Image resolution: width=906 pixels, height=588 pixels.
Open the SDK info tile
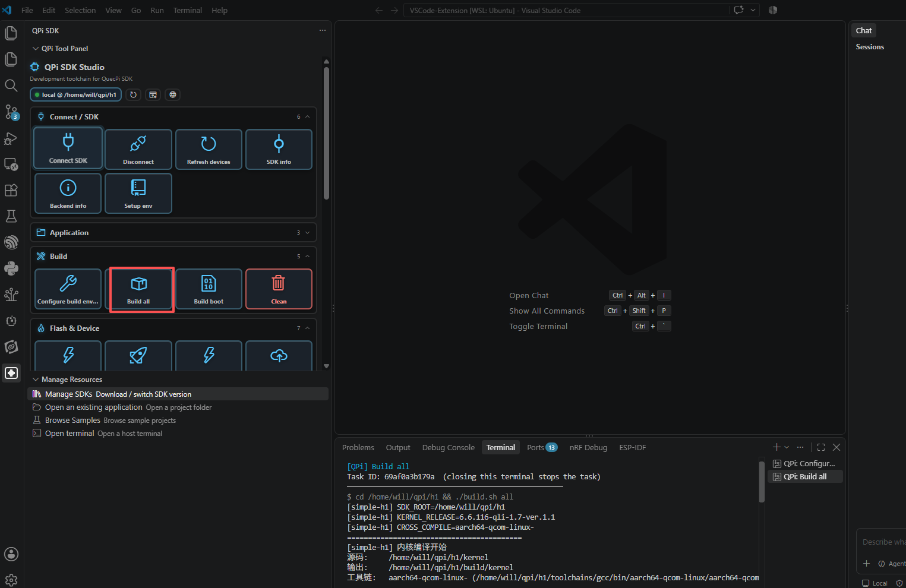pos(279,149)
